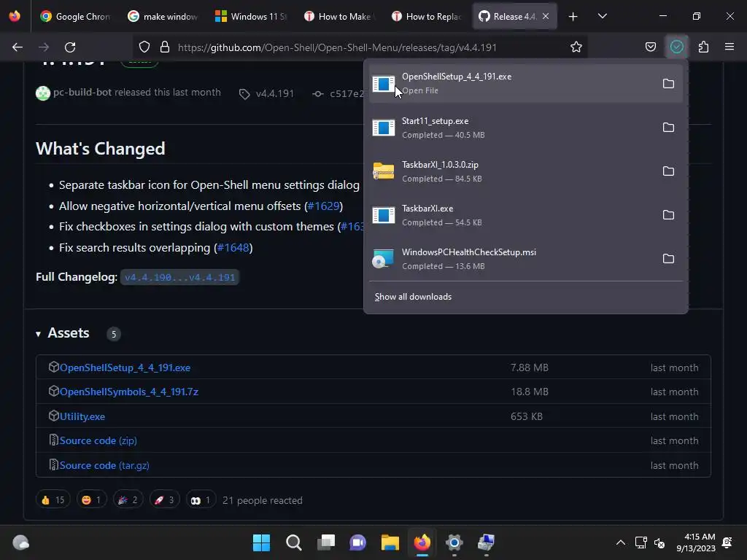The image size is (747, 560).
Task: Open commit c517e2 link
Action: (x=347, y=94)
